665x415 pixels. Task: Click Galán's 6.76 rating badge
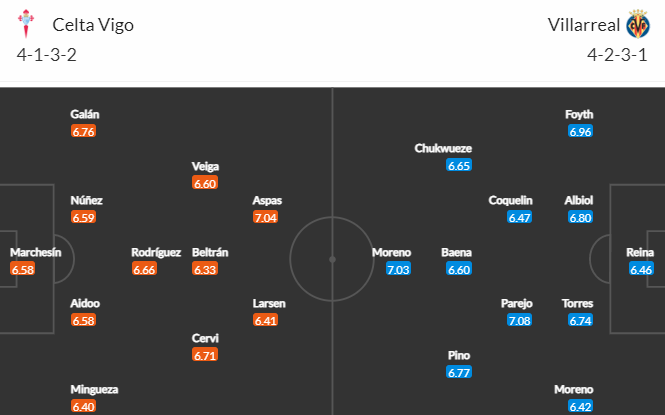coord(84,131)
